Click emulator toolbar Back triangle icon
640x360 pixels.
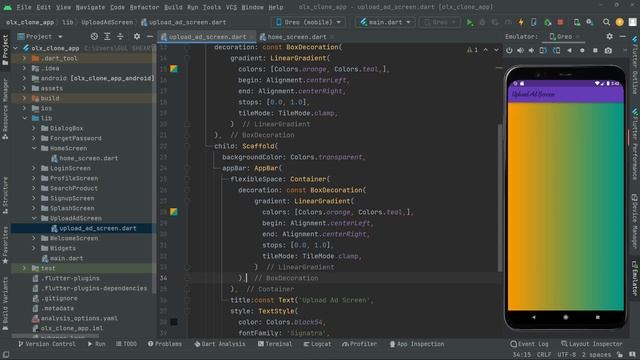[569, 51]
